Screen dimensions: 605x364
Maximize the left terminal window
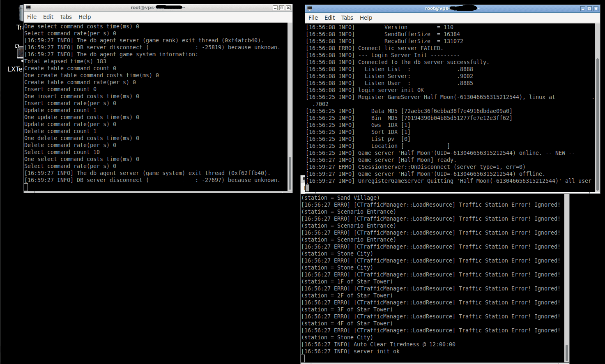(282, 8)
